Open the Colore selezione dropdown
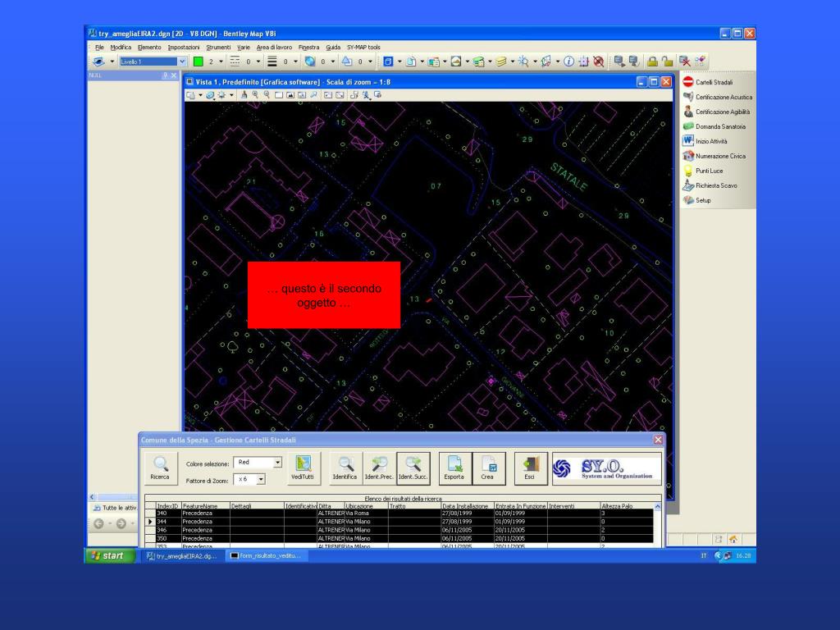The height and width of the screenshot is (630, 840). coord(277,463)
